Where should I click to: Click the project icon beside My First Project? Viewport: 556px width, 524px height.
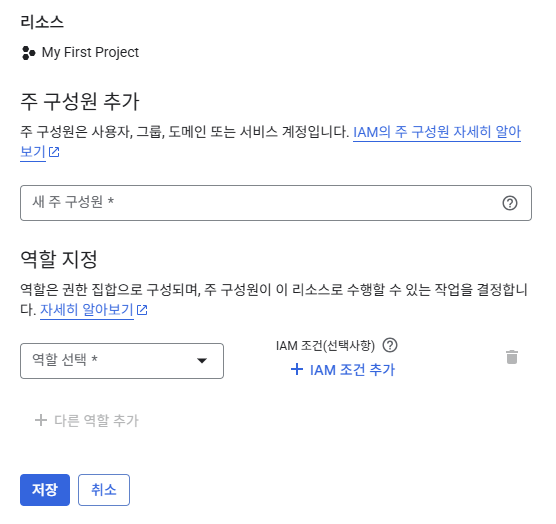(x=28, y=53)
